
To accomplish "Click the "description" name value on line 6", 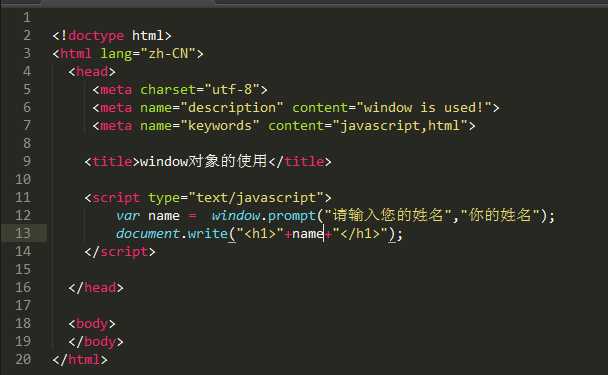I will point(232,107).
